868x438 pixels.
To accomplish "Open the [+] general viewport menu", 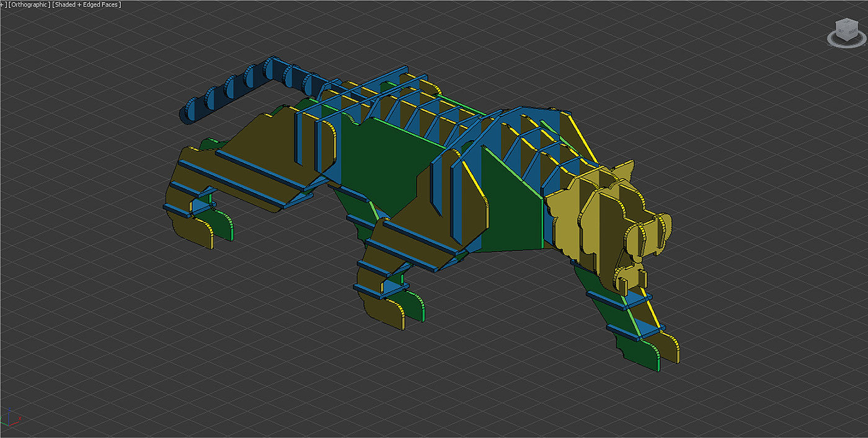I will pos(3,5).
